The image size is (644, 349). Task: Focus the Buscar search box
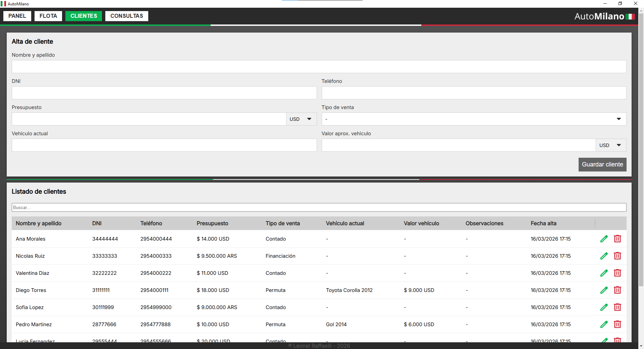(319, 207)
